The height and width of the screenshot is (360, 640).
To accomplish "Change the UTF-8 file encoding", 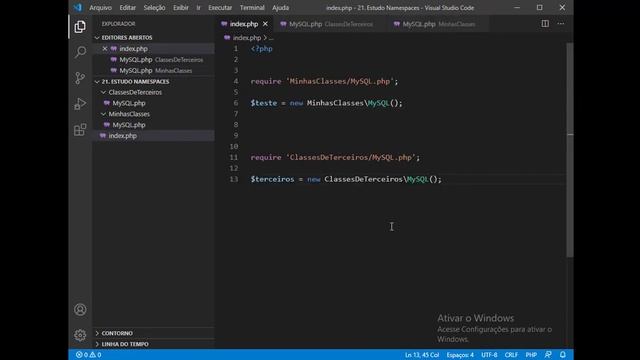I will 489,355.
